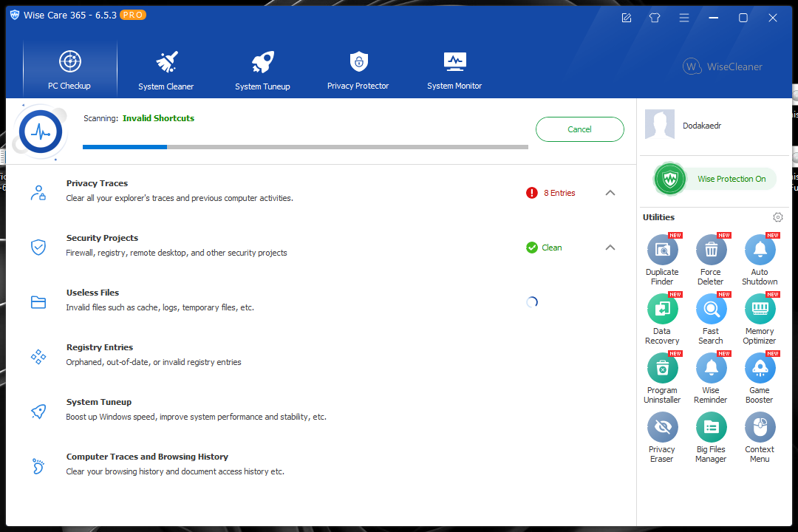Select the Useless Files heading
This screenshot has width=798, height=532.
tap(92, 293)
